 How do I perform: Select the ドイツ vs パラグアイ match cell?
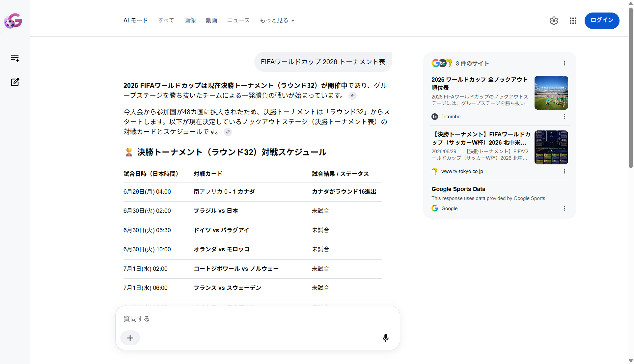(221, 230)
